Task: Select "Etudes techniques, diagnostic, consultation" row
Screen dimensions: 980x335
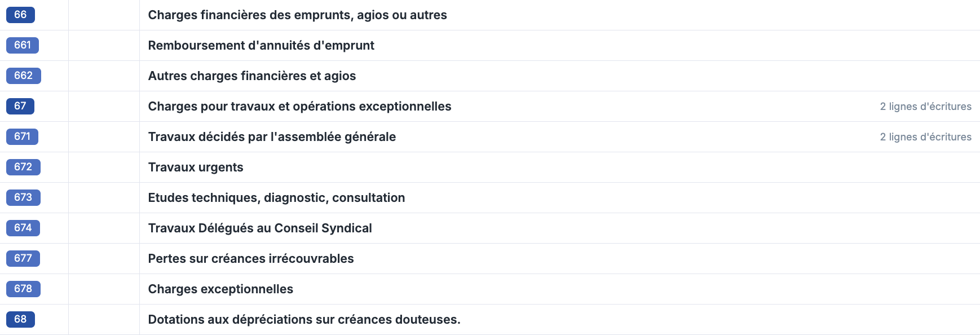Action: (x=276, y=198)
